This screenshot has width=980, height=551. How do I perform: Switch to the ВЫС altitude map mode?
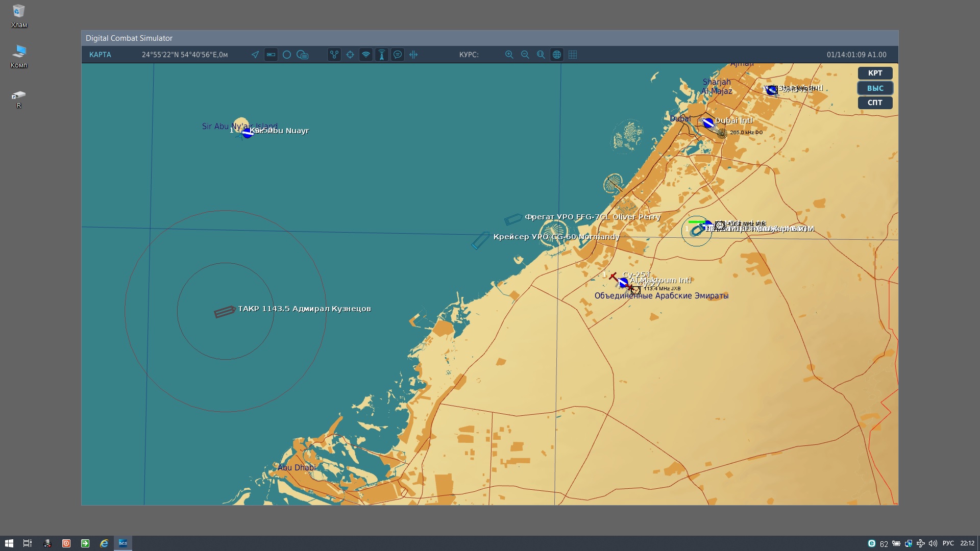point(875,88)
